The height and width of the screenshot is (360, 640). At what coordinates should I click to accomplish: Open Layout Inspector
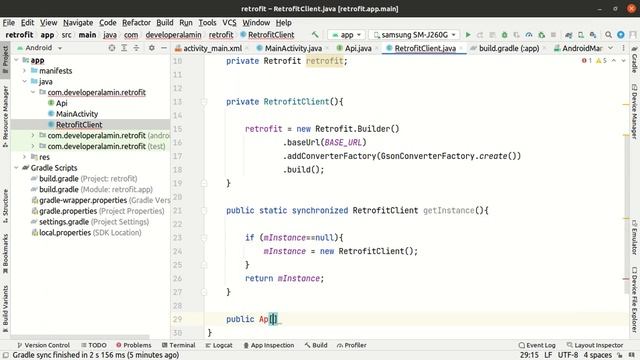(595, 345)
